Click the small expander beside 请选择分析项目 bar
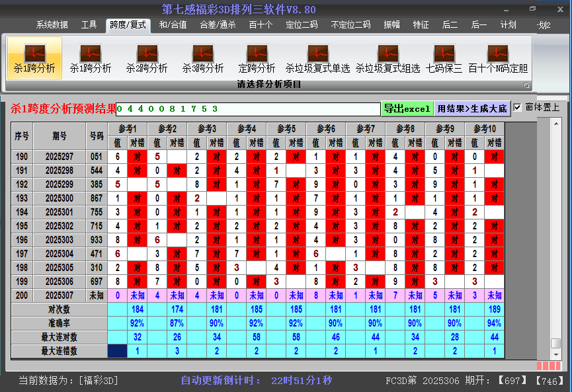Image resolution: width=572 pixels, height=392 pixels. 527,85
